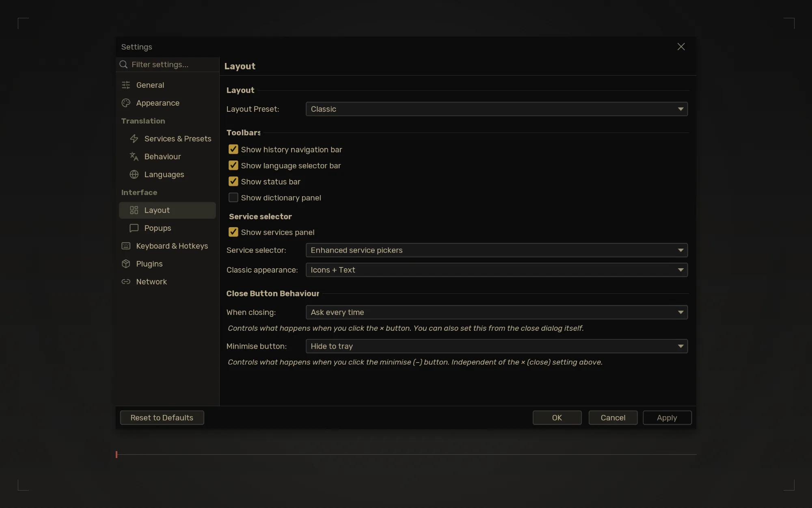Image resolution: width=812 pixels, height=508 pixels.
Task: Toggle Show services panel checkbox
Action: (233, 232)
